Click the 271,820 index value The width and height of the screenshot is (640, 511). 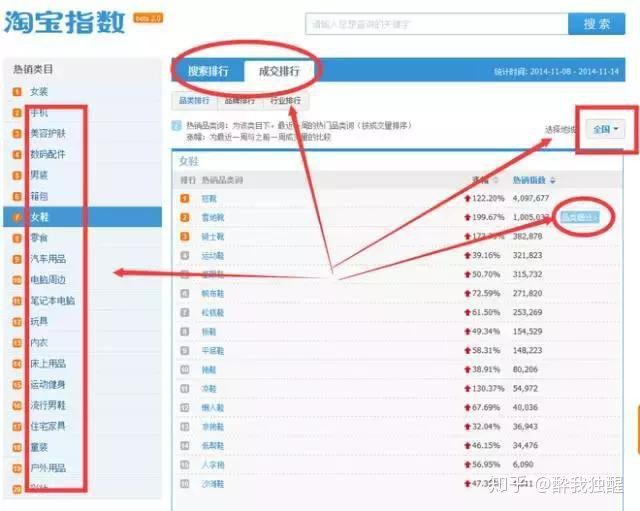(527, 293)
